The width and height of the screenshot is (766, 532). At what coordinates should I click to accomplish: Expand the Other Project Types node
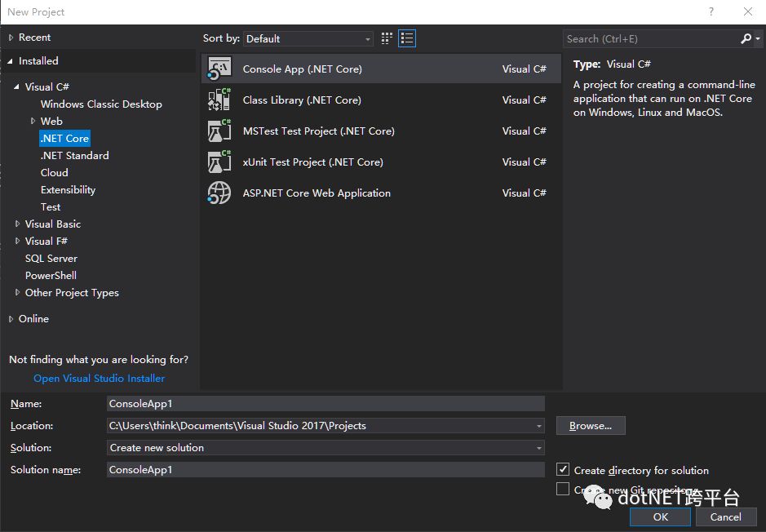tap(17, 293)
